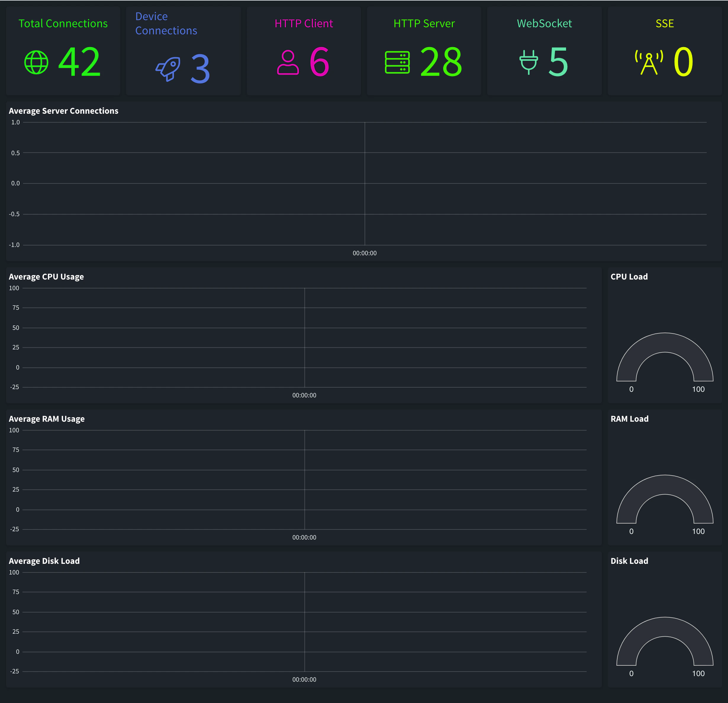Click the 75 axis label in RAM Usage chart
This screenshot has height=703, width=728.
16,450
